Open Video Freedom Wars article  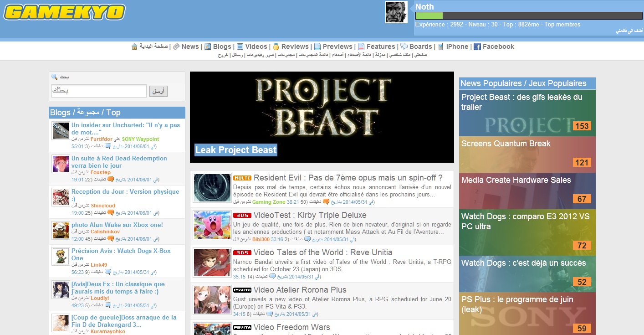point(292,327)
